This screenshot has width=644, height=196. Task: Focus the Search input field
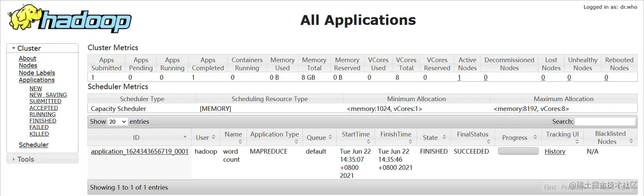605,122
